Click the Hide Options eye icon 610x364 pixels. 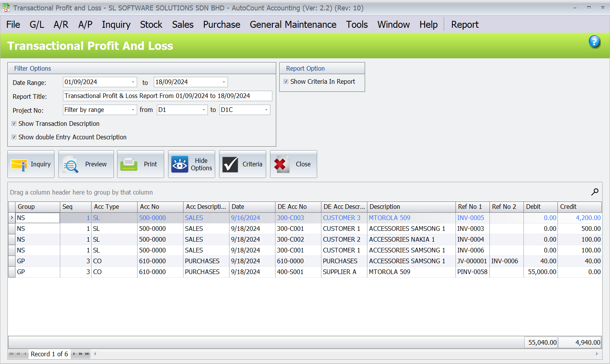[180, 165]
